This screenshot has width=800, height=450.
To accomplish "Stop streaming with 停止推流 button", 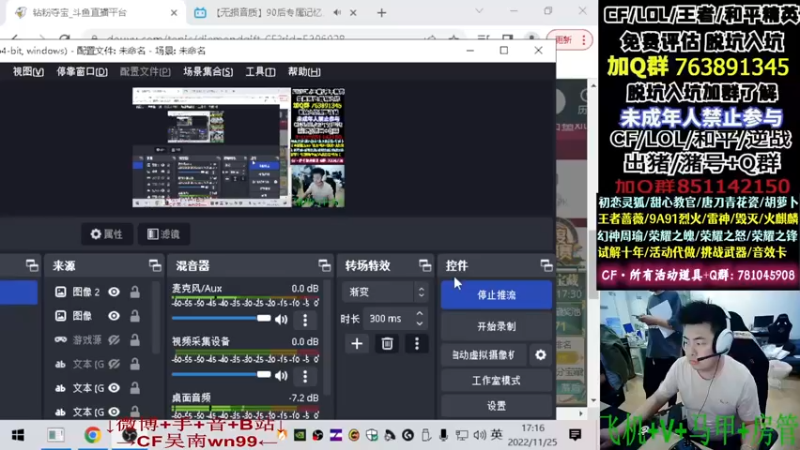I will tap(496, 294).
